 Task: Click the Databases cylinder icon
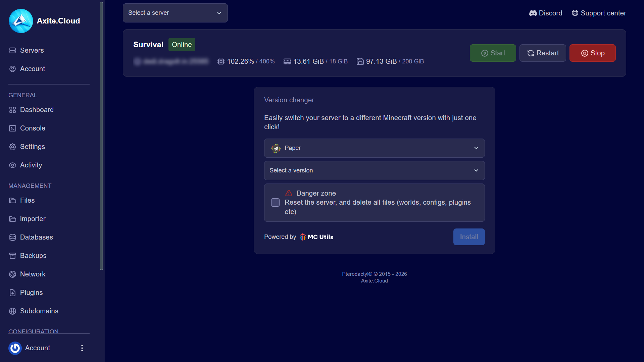(12, 237)
